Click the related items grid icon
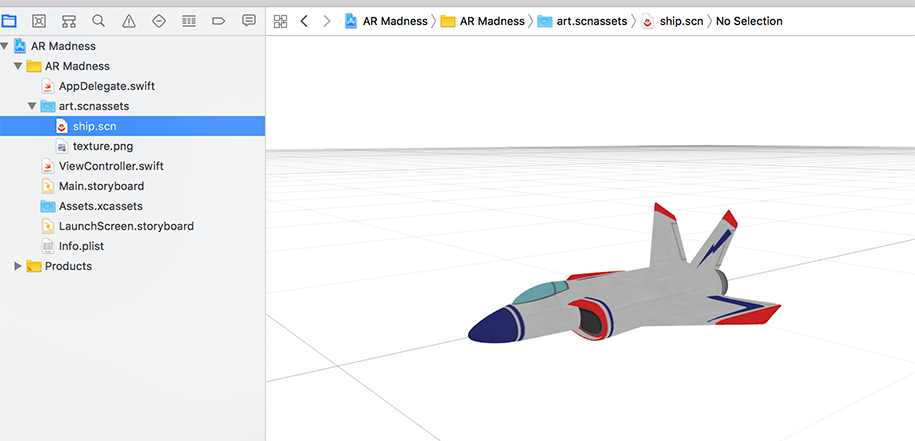The width and height of the screenshot is (915, 441). (x=281, y=22)
